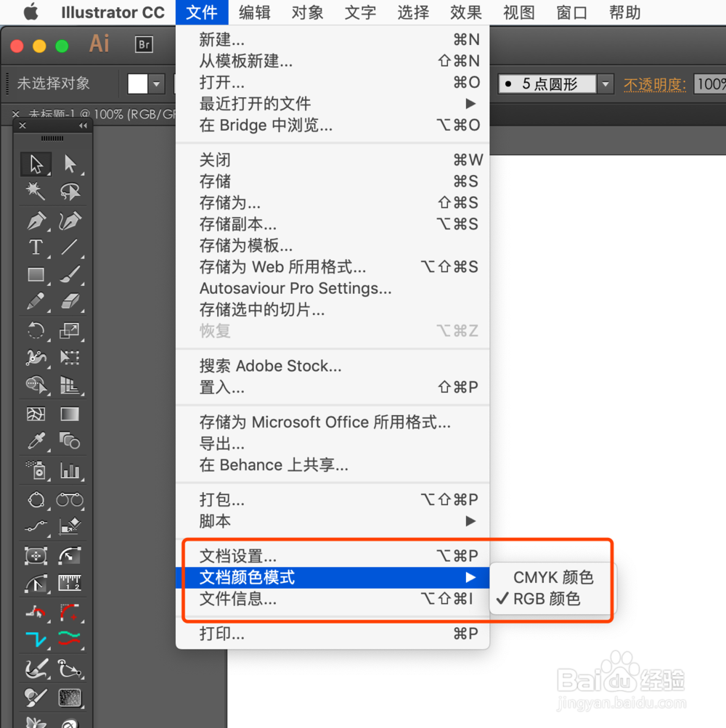Expand 最近打开的文件 submenu
This screenshot has height=728, width=726.
click(x=333, y=104)
